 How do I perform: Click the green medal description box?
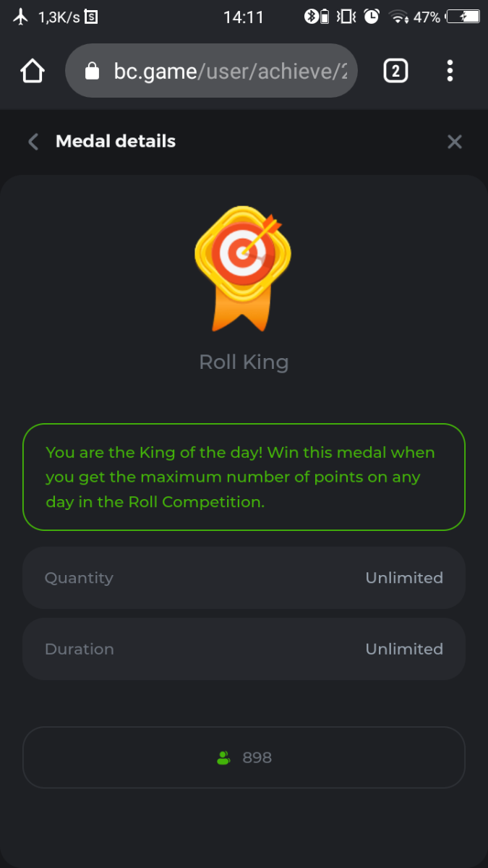tap(244, 477)
